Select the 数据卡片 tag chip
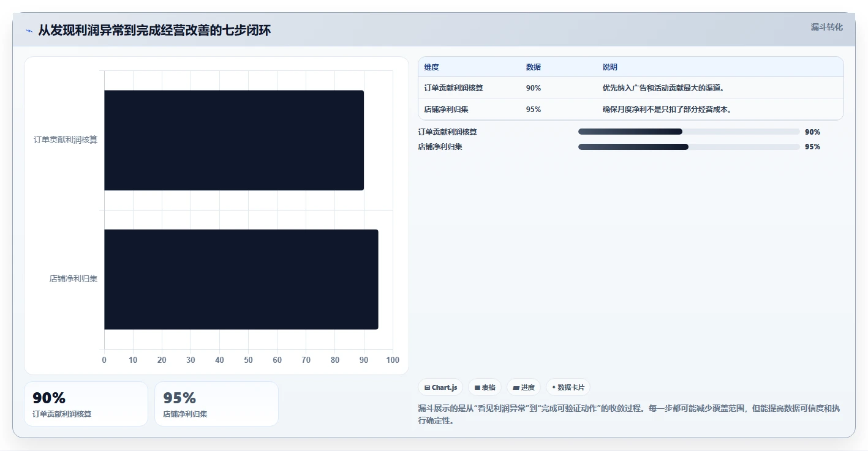 pyautogui.click(x=568, y=387)
